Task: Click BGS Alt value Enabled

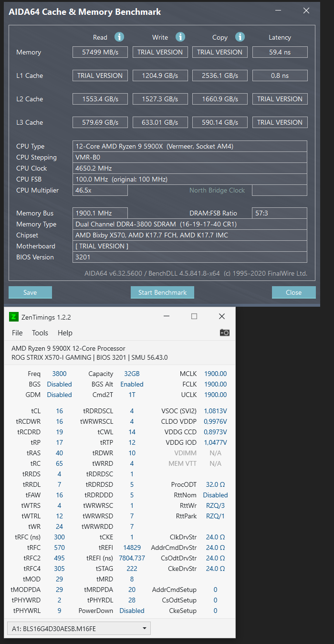Action: pyautogui.click(x=132, y=384)
